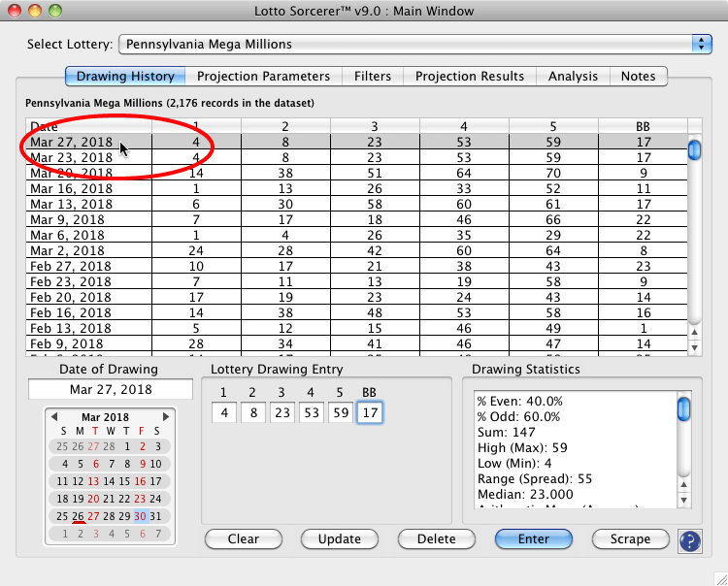Click the Clear button
Image resolution: width=728 pixels, height=586 pixels.
[x=244, y=539]
